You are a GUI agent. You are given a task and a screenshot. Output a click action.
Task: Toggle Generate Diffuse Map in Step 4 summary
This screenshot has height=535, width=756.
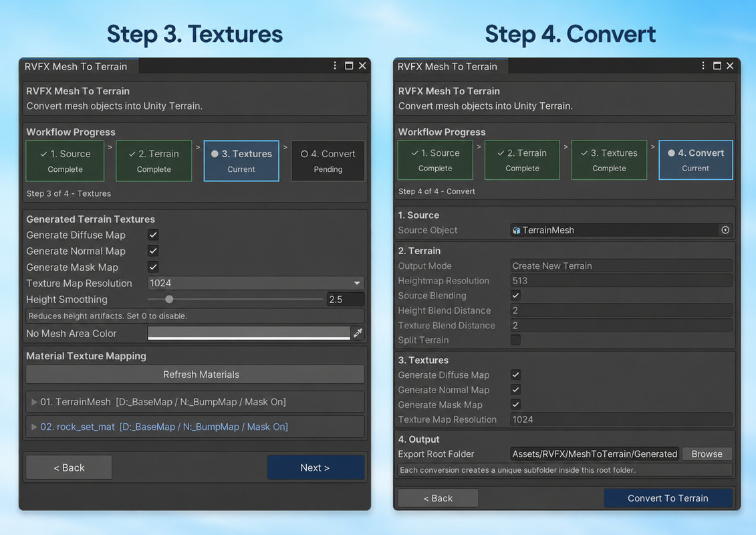(x=515, y=375)
